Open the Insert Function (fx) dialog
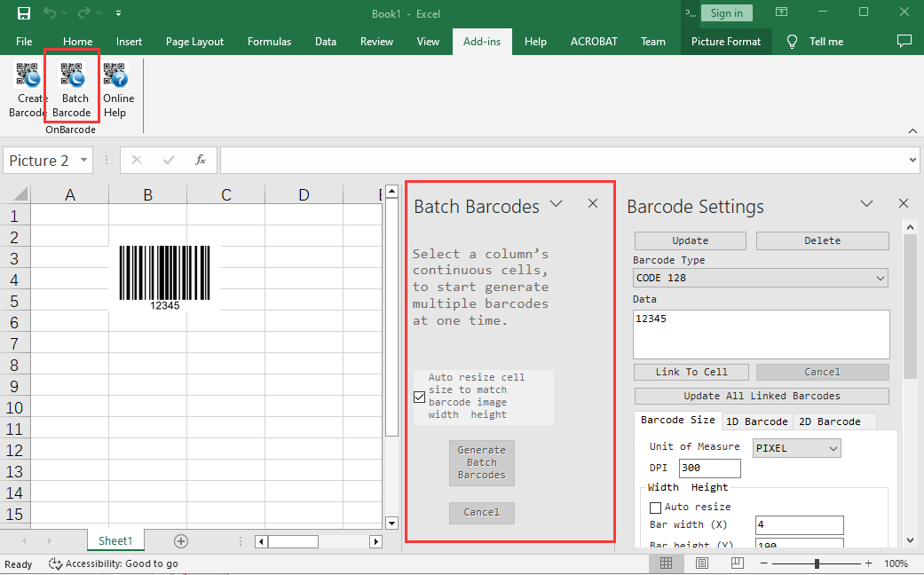 tap(201, 160)
